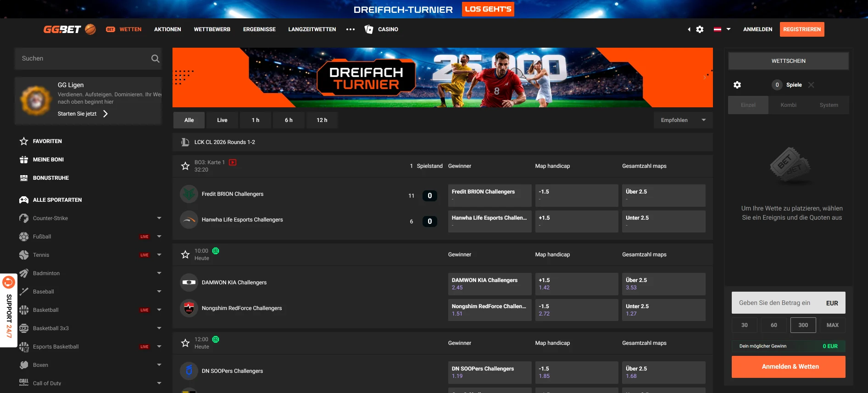Click the Tennis ball icon
The image size is (868, 393).
tap(24, 255)
